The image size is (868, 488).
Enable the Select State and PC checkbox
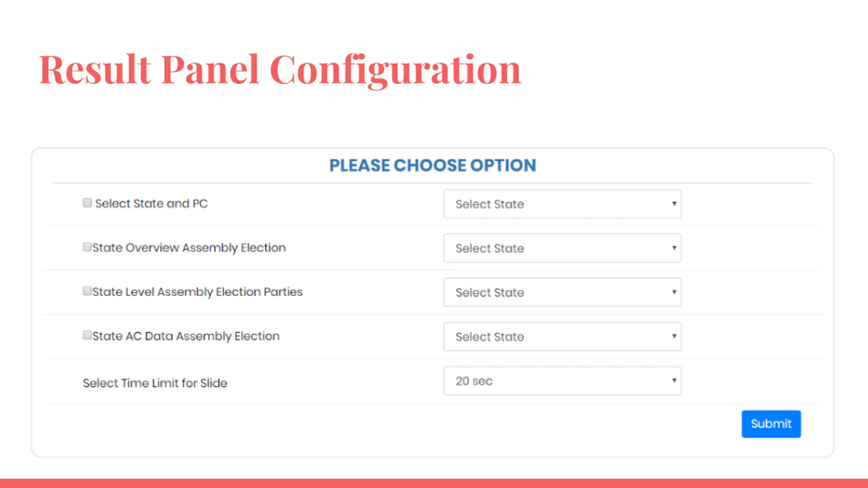(87, 203)
